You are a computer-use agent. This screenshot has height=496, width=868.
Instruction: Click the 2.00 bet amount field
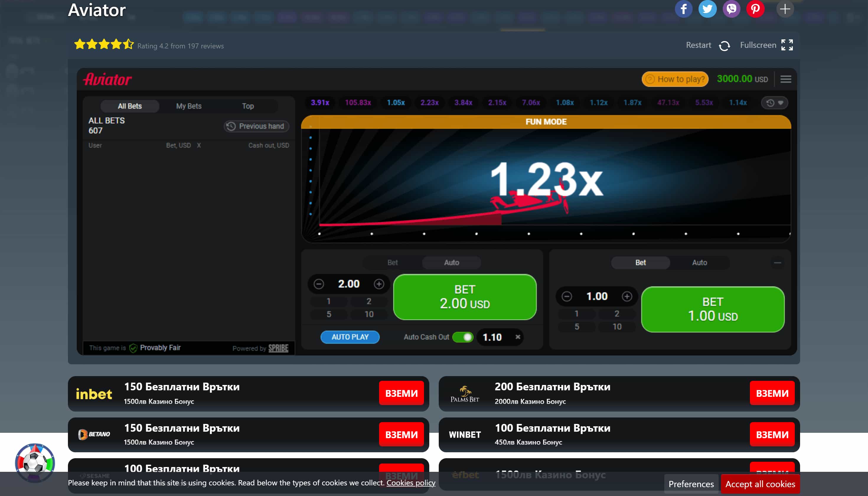[x=348, y=284]
